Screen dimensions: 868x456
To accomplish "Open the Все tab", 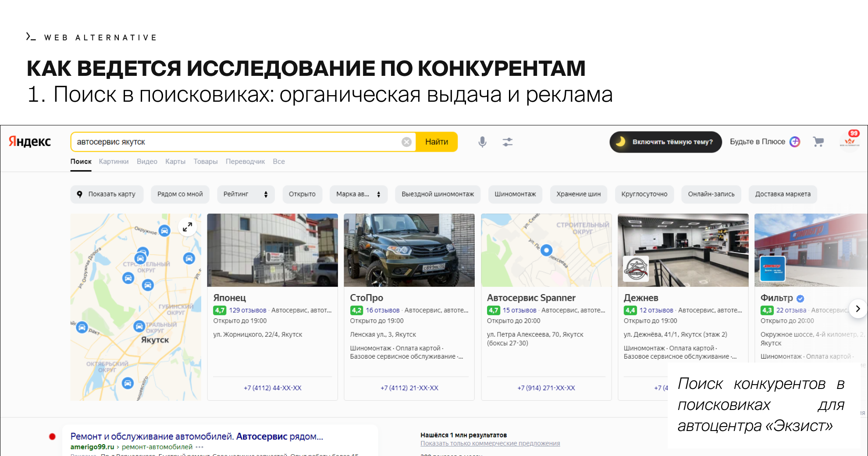I will point(279,162).
